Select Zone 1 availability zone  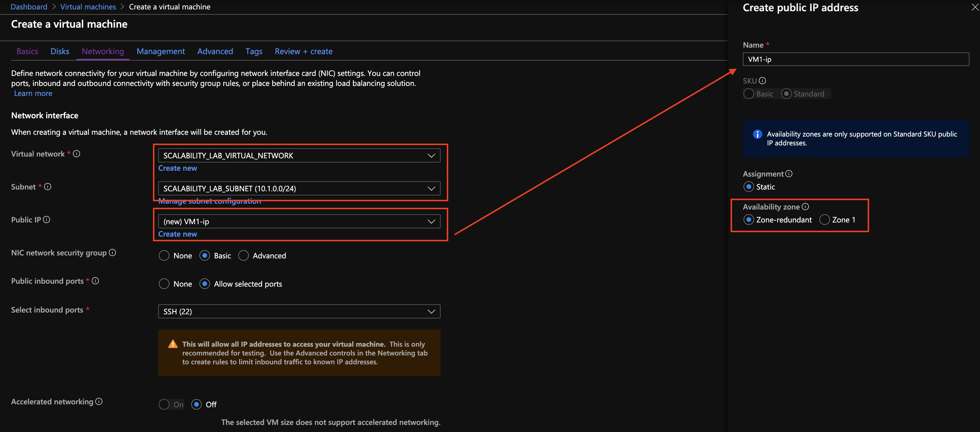[x=824, y=220]
